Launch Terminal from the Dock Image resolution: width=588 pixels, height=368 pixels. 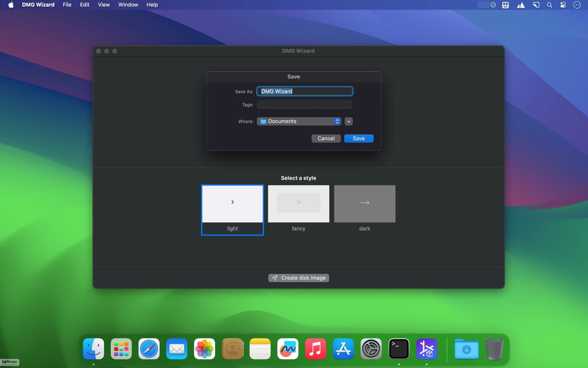399,349
